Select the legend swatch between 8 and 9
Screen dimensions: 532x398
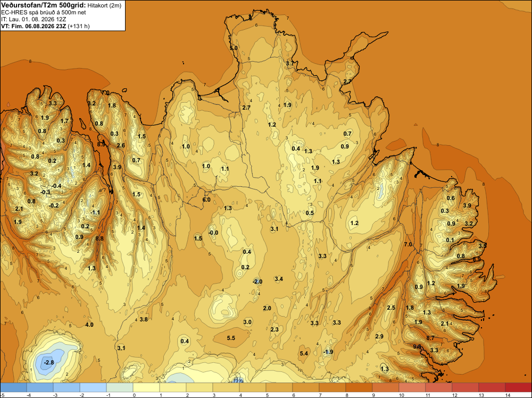(359, 387)
